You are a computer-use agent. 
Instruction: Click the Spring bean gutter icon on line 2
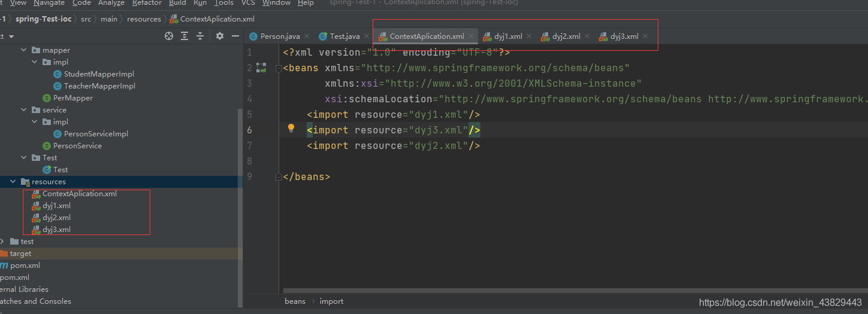(261, 68)
